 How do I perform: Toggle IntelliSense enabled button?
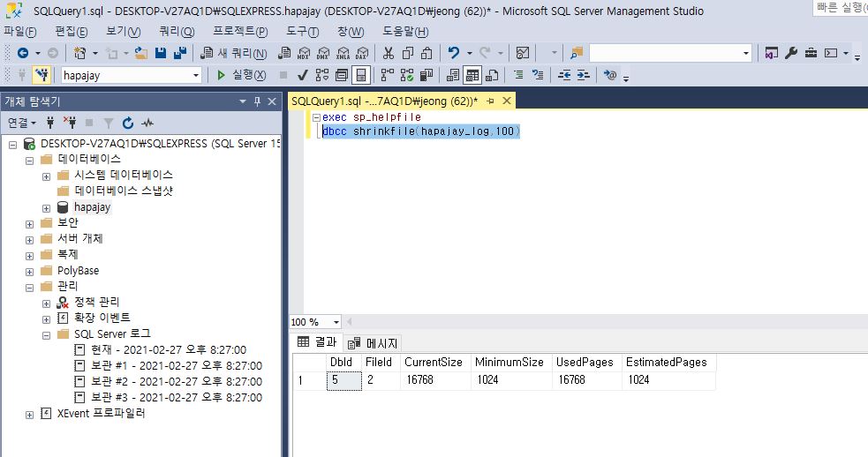click(361, 75)
